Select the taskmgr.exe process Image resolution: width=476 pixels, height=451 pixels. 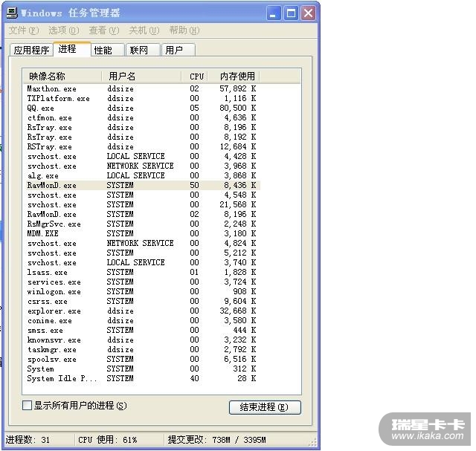pos(144,350)
